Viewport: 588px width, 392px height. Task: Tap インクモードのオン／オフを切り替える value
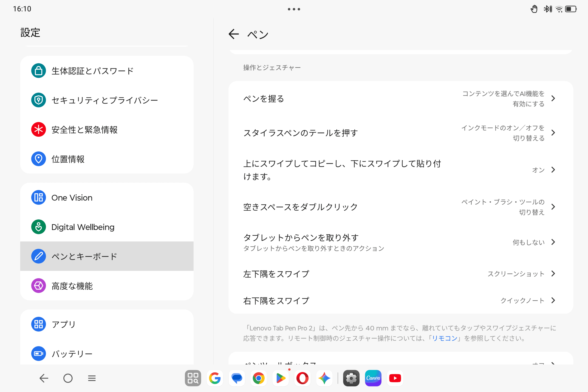tap(503, 133)
